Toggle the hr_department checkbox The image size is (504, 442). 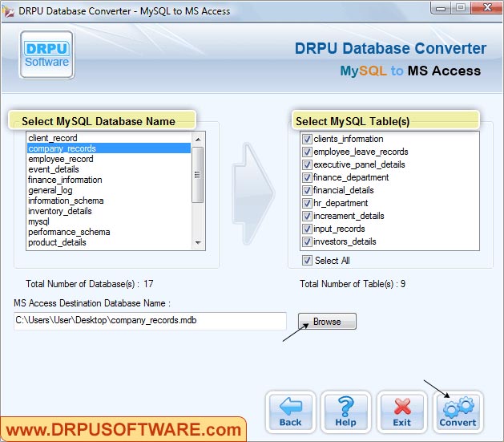coord(307,203)
